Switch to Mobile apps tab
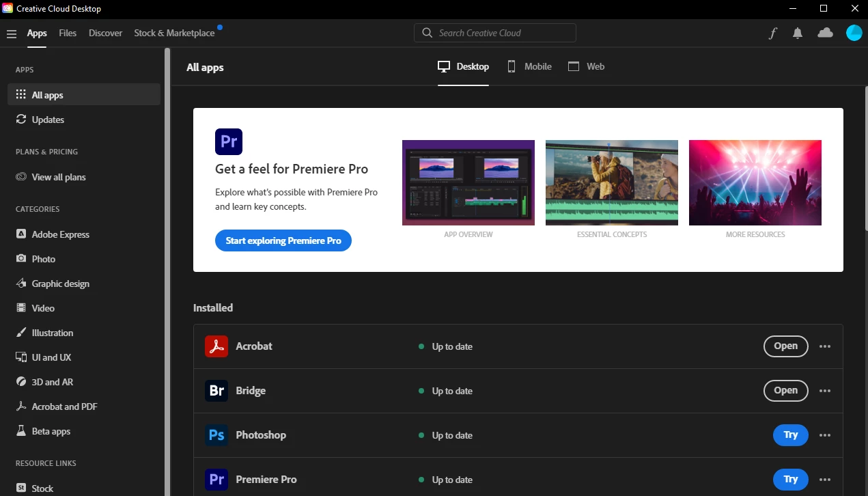The image size is (868, 496). (529, 66)
